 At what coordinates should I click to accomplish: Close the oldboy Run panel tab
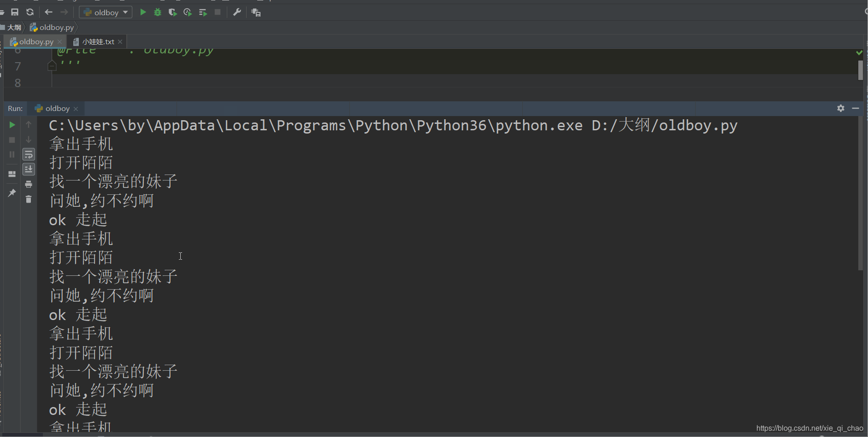coord(76,109)
